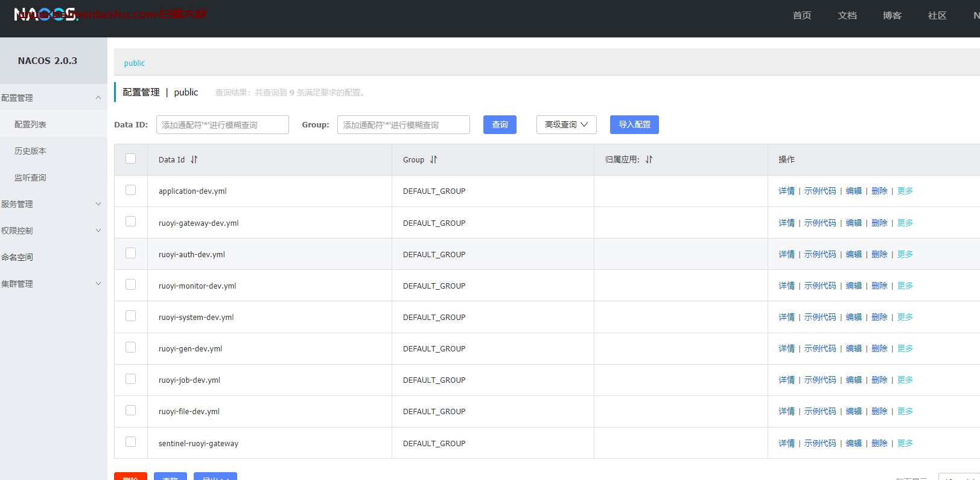Click the NACOS logo in header

tap(46, 14)
